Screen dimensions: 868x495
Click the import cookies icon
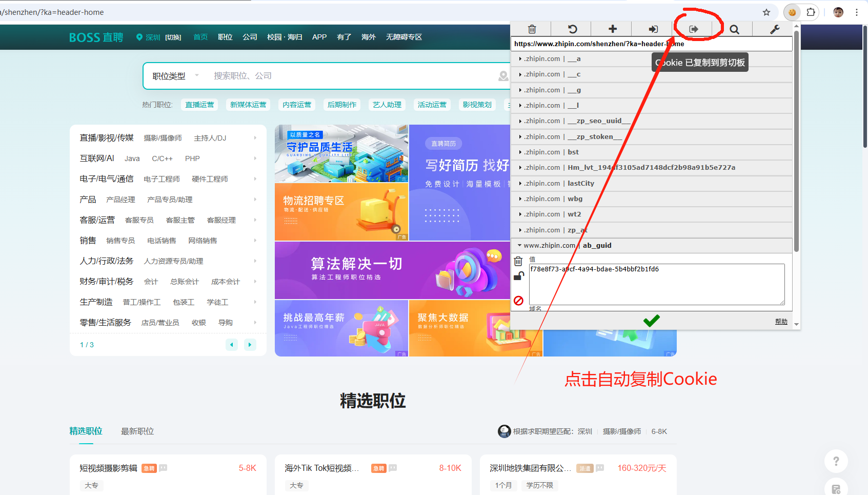click(x=653, y=29)
